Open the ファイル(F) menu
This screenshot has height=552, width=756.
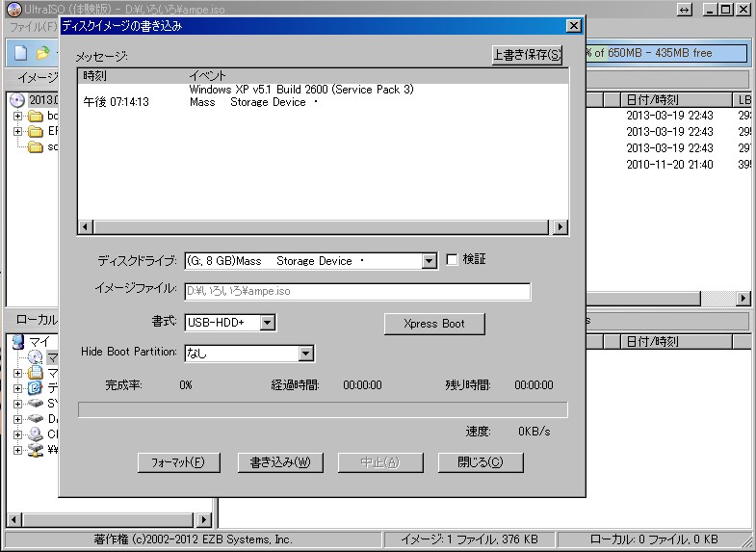pyautogui.click(x=33, y=27)
